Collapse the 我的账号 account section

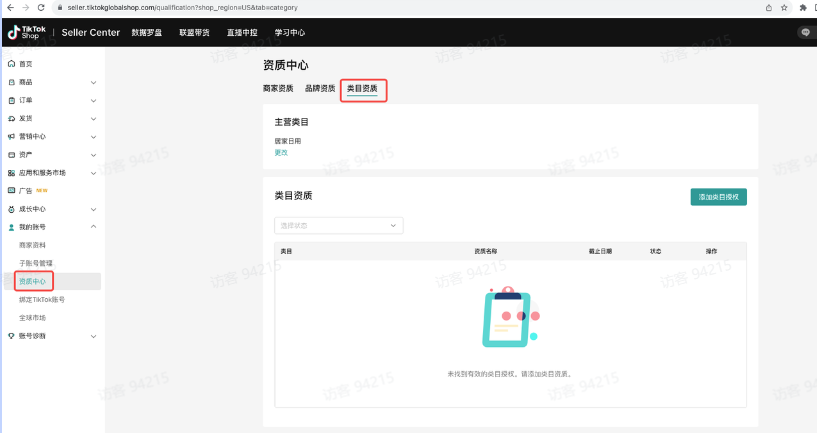click(93, 227)
